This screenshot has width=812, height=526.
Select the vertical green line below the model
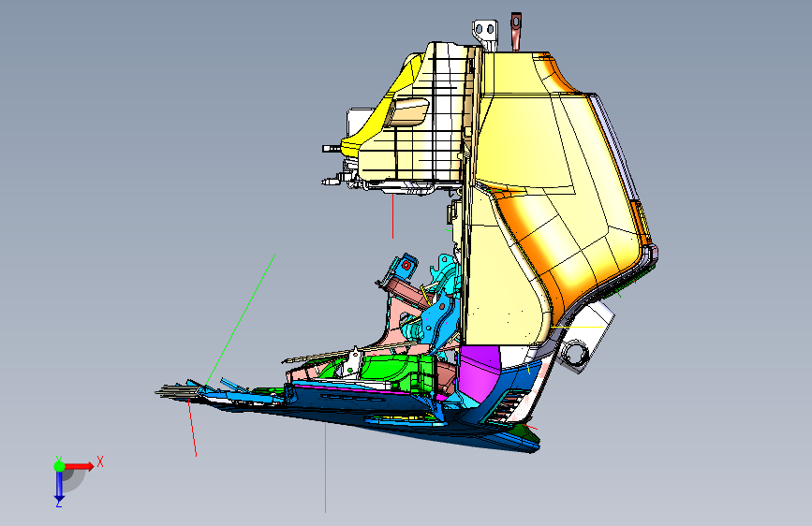tap(325, 467)
